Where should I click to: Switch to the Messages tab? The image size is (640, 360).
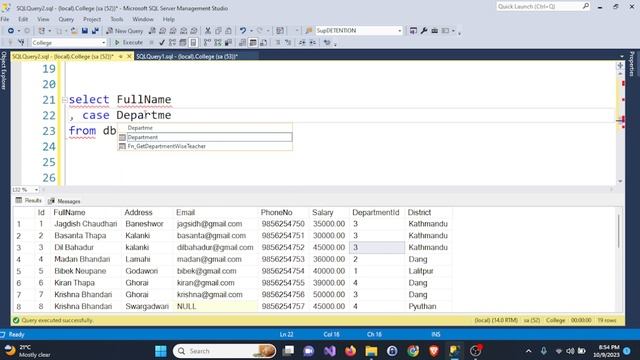tap(64, 201)
